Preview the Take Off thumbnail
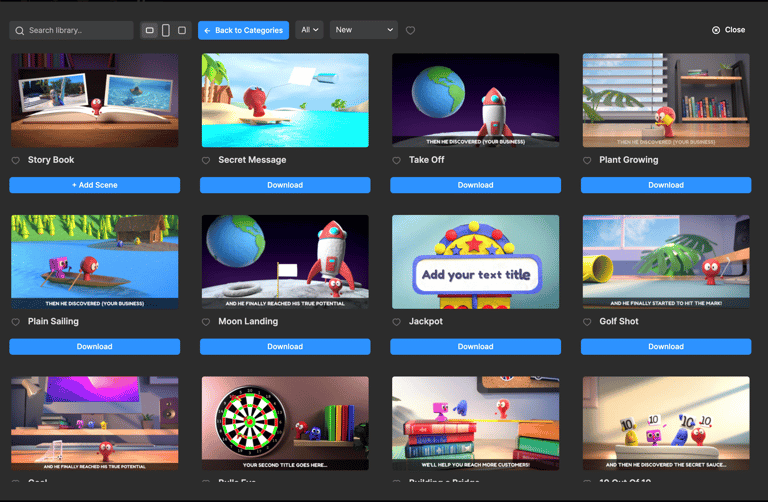This screenshot has width=768, height=502. tap(476, 100)
